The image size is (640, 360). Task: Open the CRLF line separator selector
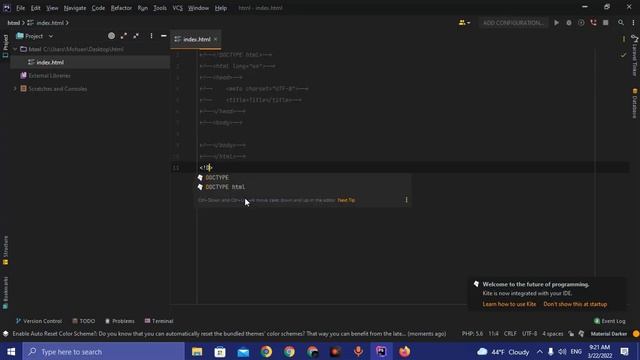pos(510,333)
